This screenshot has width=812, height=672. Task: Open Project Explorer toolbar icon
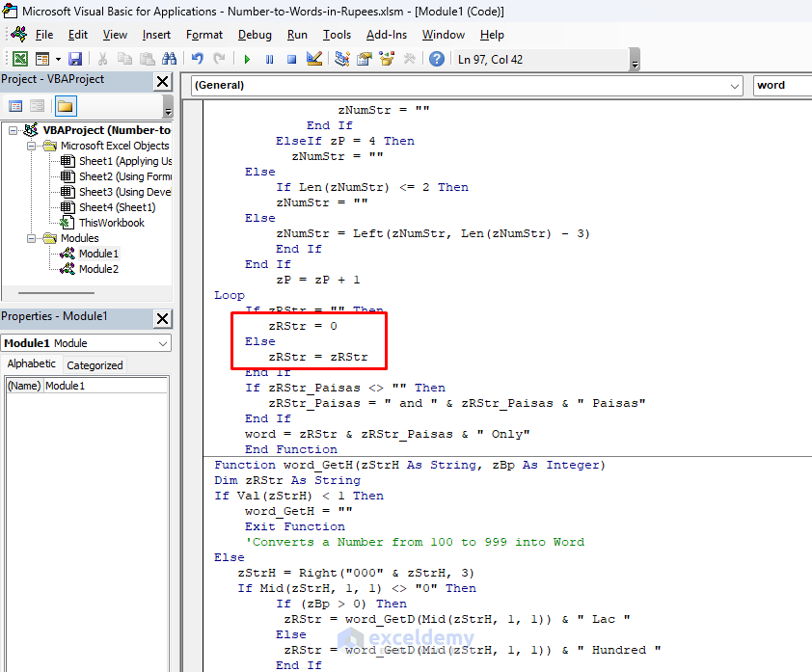pyautogui.click(x=342, y=59)
